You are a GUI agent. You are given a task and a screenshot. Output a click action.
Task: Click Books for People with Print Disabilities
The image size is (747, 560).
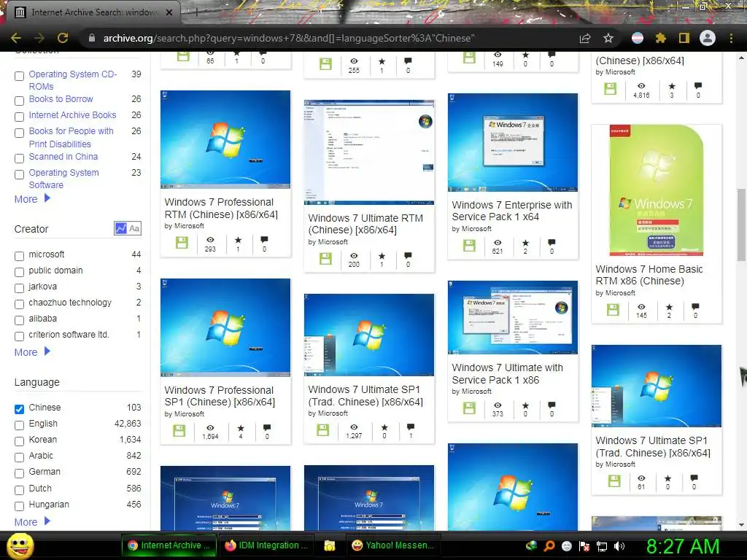71,137
